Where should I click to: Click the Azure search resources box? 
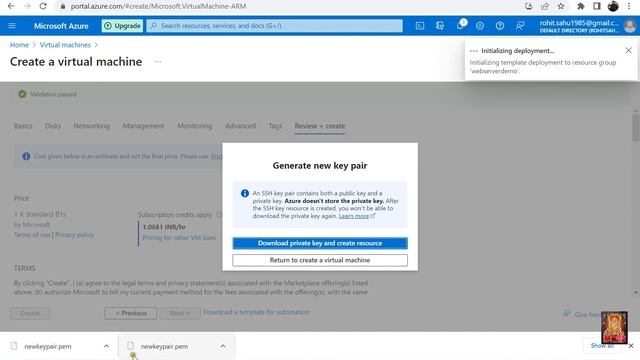click(274, 26)
